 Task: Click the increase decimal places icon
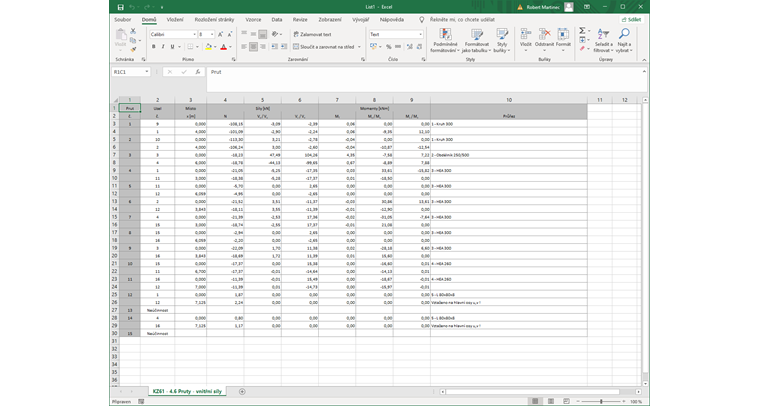(410, 47)
